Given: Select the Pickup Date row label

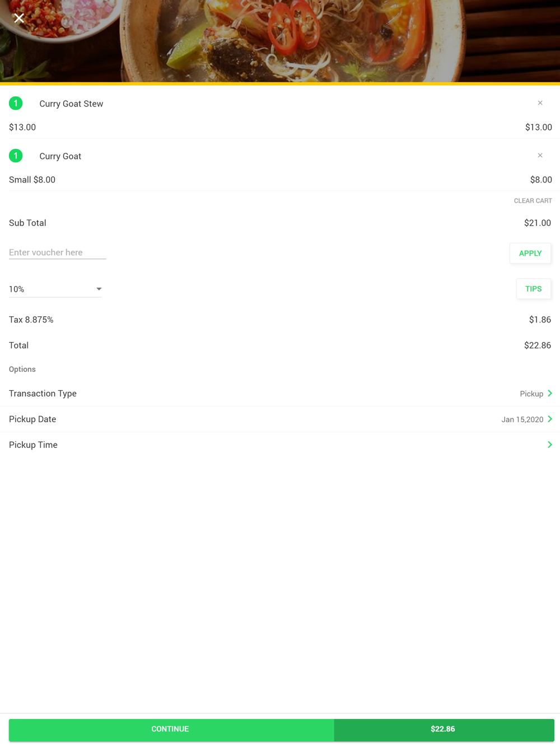Looking at the screenshot, I should coord(32,419).
